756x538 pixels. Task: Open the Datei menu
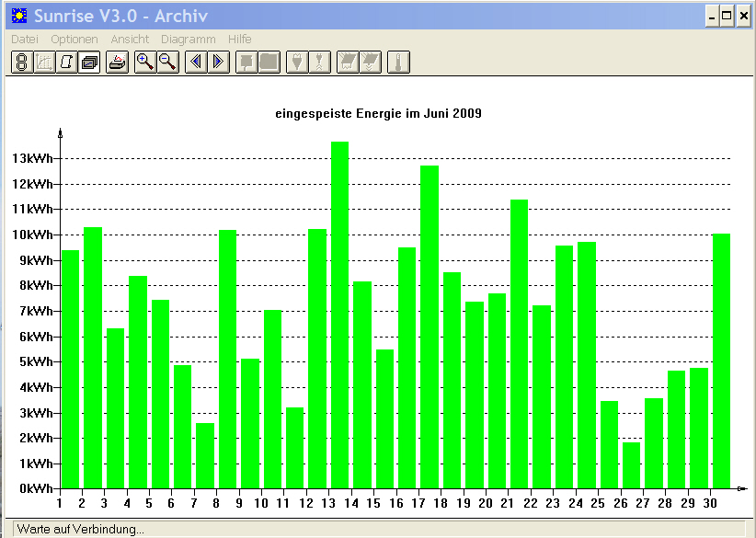tap(25, 39)
